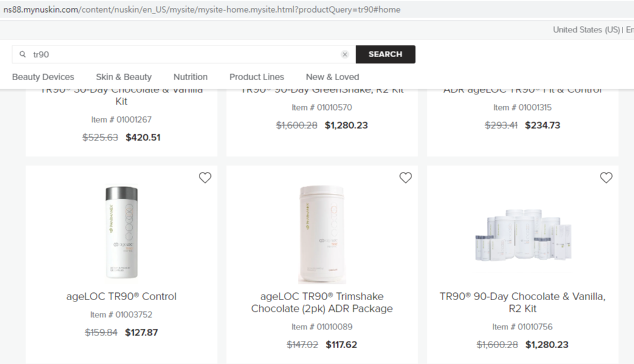The image size is (634, 364).
Task: Open Trimshake Chocolate canister image
Action: (x=322, y=235)
